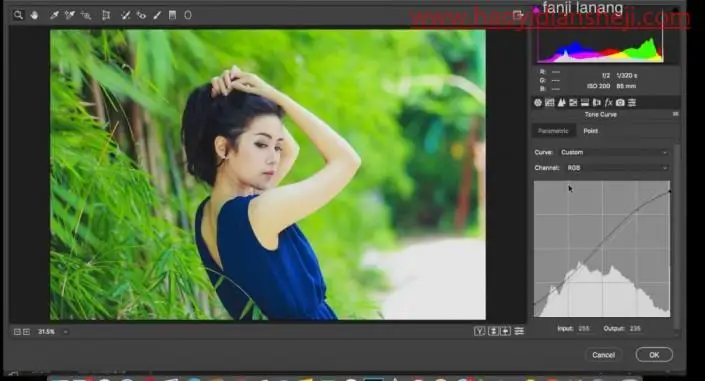Click the OK button
This screenshot has height=381, width=705.
pos(654,355)
